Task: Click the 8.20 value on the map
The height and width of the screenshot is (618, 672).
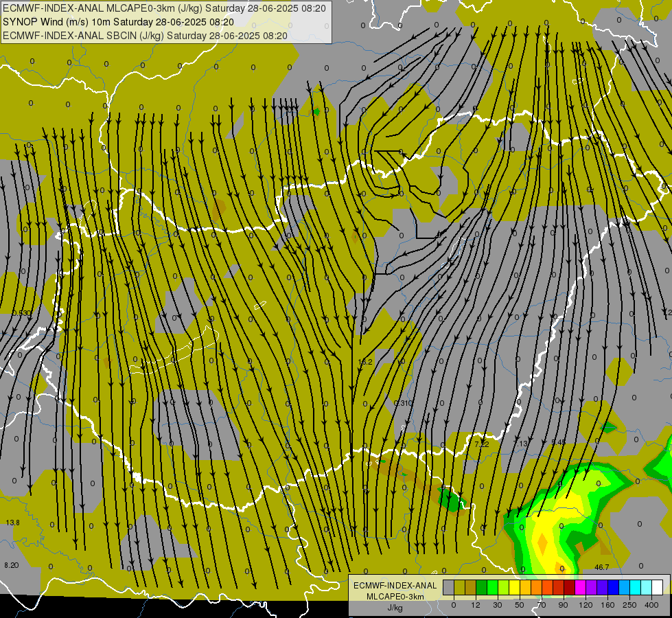Action: [12, 565]
